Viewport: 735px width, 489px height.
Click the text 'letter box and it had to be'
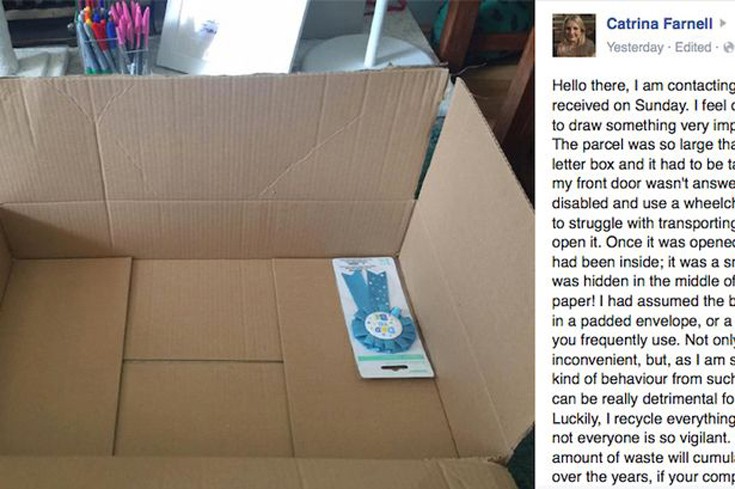(644, 164)
